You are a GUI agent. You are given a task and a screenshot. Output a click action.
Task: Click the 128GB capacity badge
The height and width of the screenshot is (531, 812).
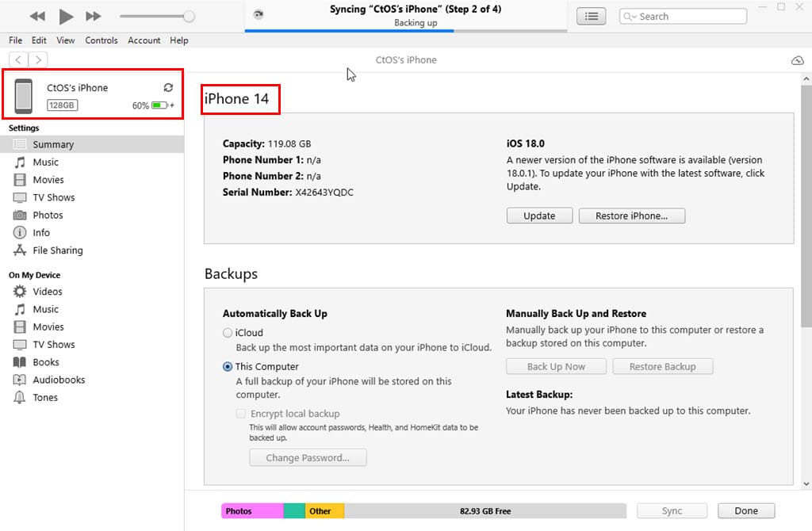[62, 105]
